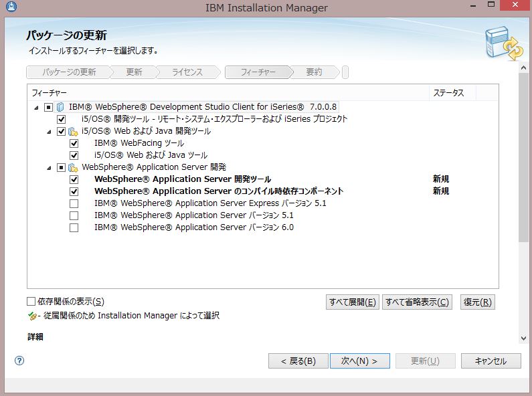Click the フィーチャー column header

click(x=228, y=92)
